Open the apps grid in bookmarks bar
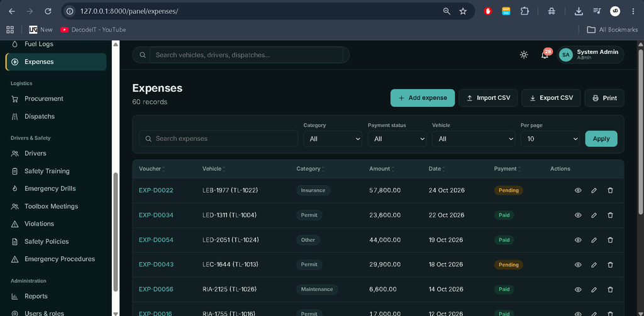The width and height of the screenshot is (644, 316). [x=10, y=30]
